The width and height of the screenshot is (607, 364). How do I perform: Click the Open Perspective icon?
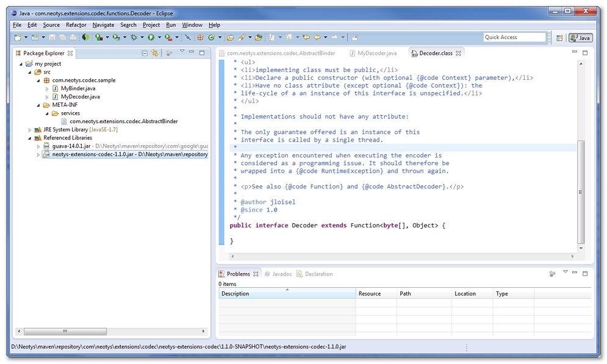click(x=559, y=38)
